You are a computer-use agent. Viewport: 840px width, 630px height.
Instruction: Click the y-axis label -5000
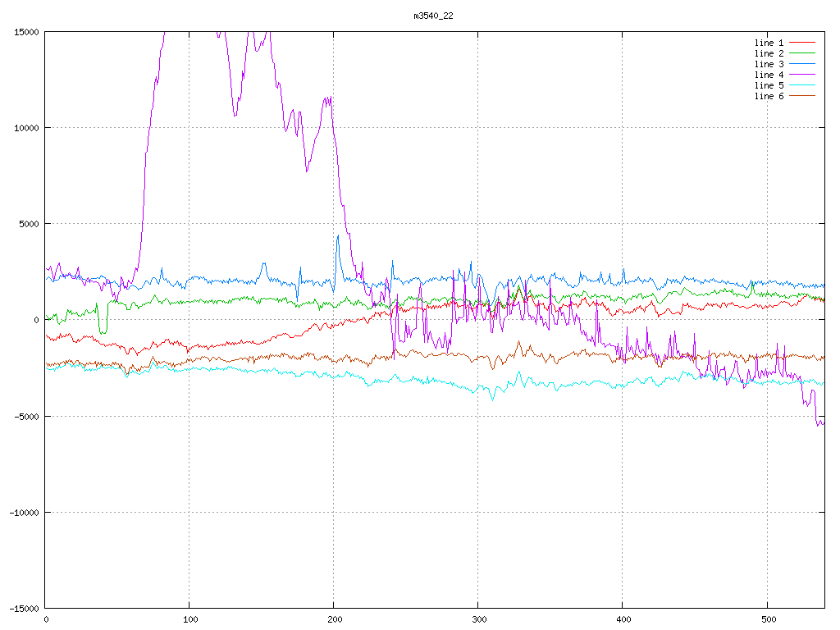point(27,416)
